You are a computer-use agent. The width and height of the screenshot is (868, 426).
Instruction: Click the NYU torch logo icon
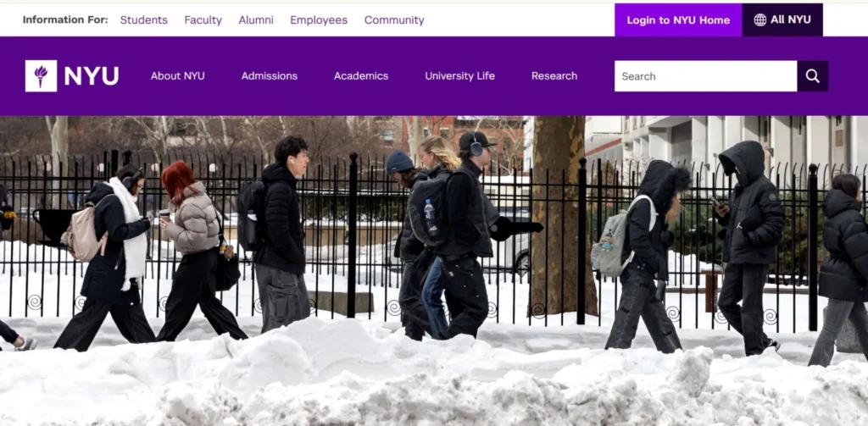click(x=41, y=75)
